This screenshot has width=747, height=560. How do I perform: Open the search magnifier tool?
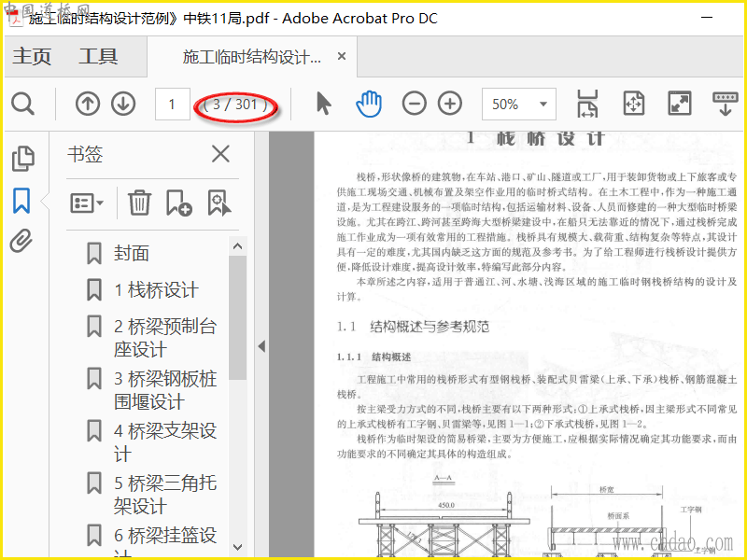[x=22, y=104]
